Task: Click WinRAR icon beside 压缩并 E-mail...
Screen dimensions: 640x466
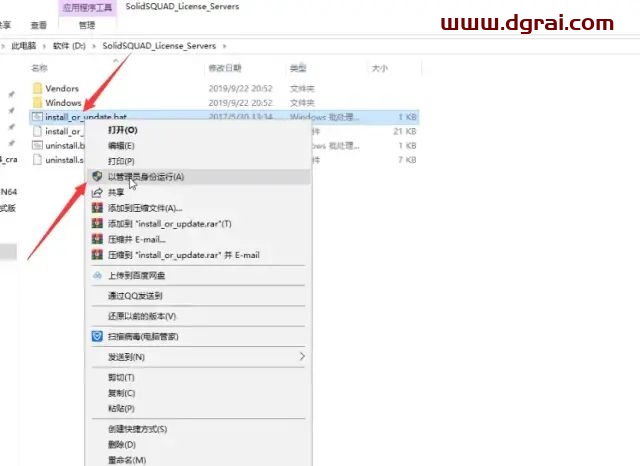Action: click(x=97, y=239)
